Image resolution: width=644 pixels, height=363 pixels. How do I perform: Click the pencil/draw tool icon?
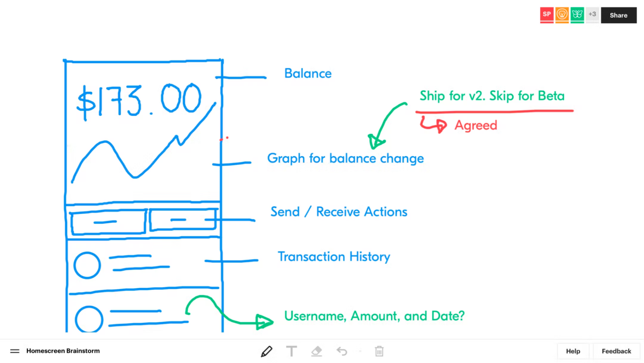pyautogui.click(x=266, y=351)
